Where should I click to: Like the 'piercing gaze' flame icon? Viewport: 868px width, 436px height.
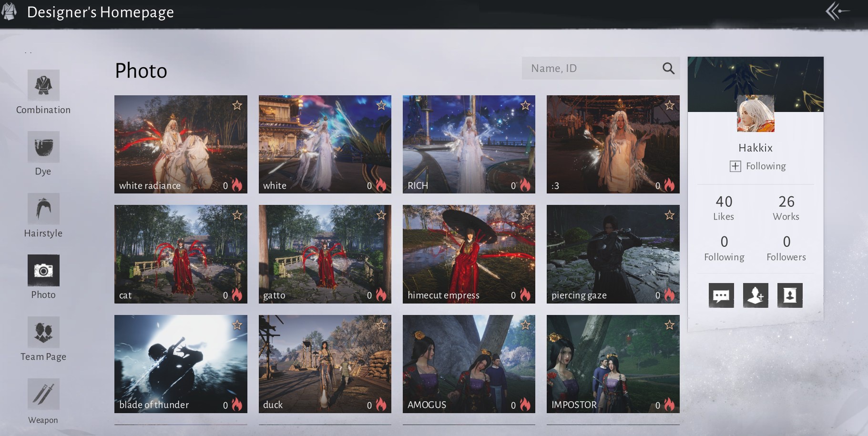pyautogui.click(x=669, y=295)
